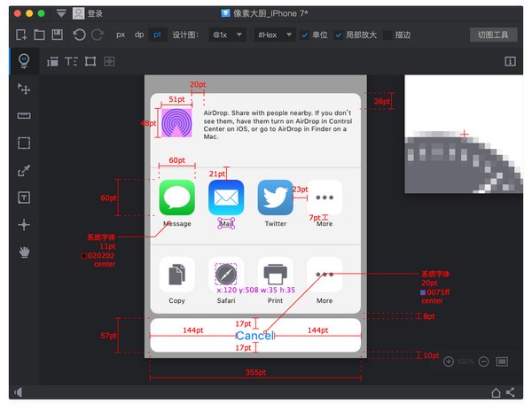This screenshot has height=411, width=532.
Task: Zoom in with the plus magnifier
Action: (449, 361)
